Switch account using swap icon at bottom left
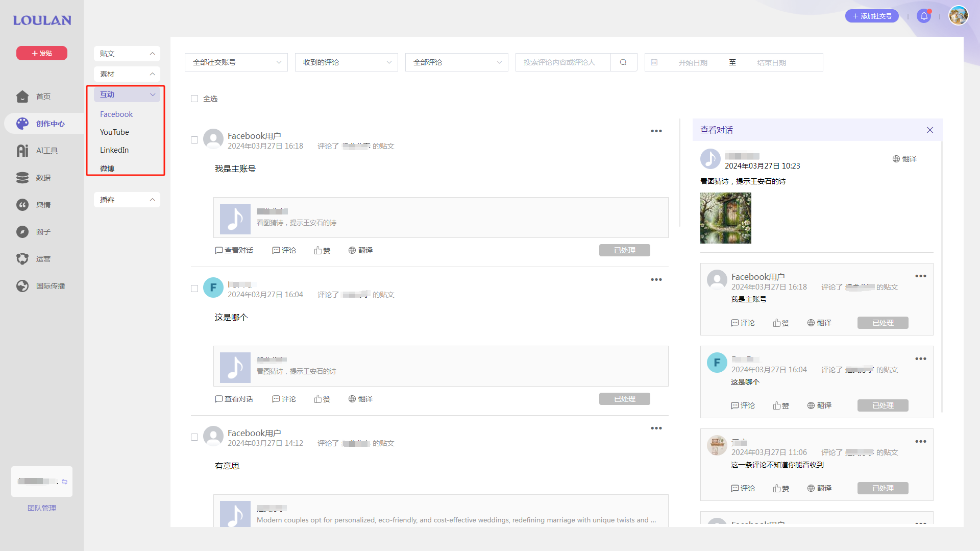Screen dimensions: 980x551 pyautogui.click(x=64, y=482)
